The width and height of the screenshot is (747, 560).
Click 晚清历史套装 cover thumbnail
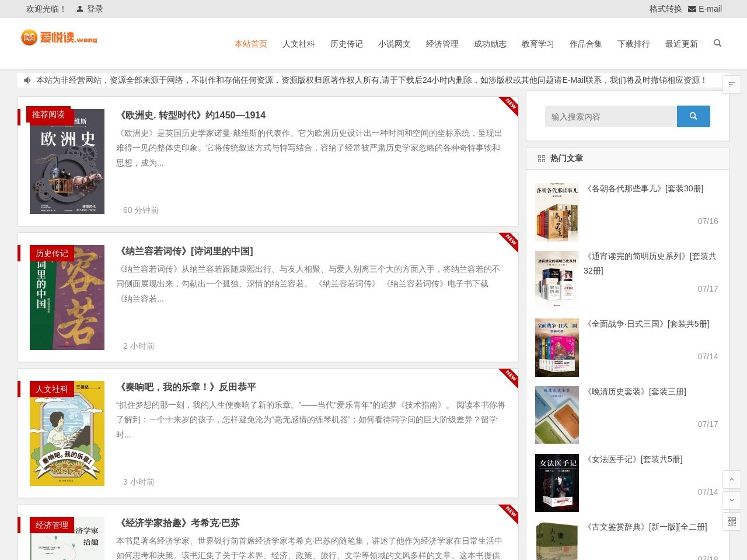click(x=557, y=415)
